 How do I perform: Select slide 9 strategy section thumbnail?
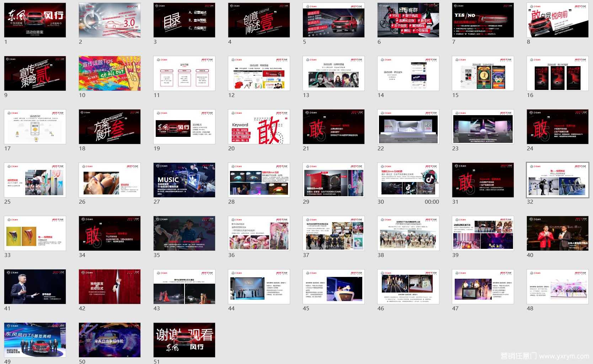[35, 73]
